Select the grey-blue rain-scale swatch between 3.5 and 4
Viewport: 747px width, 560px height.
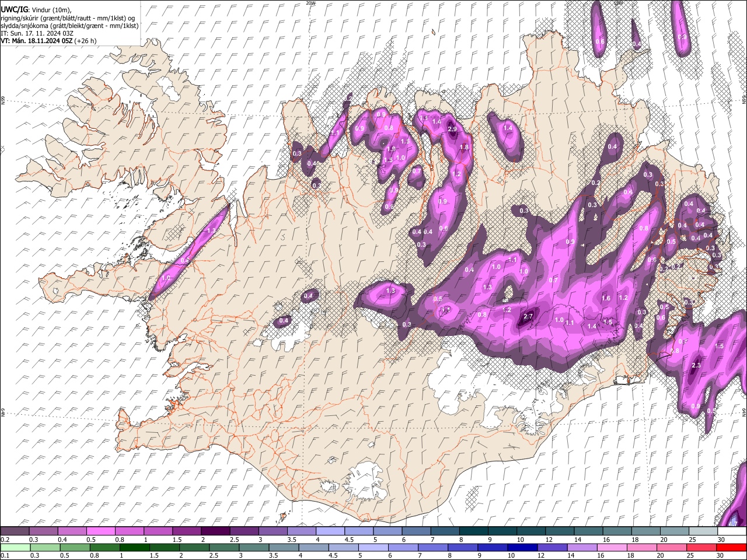click(x=284, y=547)
